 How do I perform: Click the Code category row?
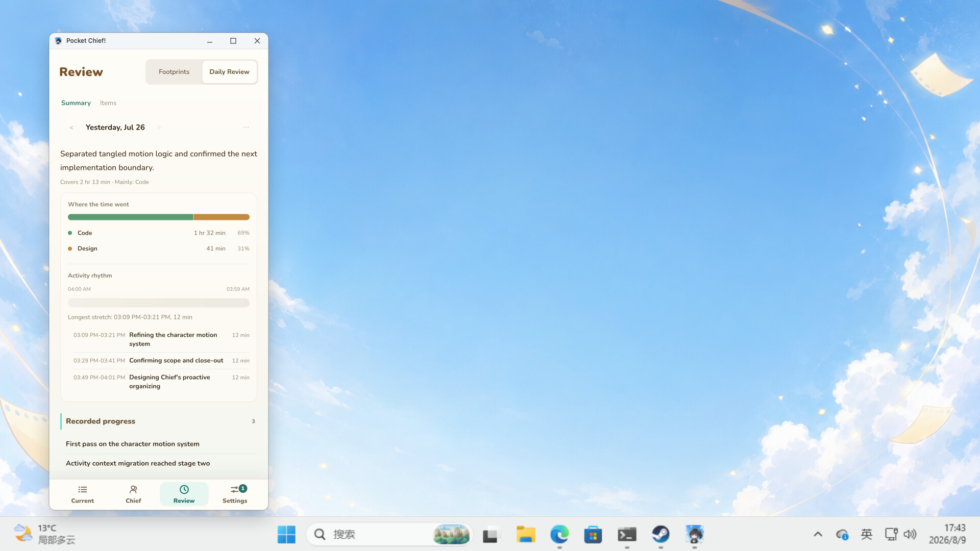coord(159,233)
